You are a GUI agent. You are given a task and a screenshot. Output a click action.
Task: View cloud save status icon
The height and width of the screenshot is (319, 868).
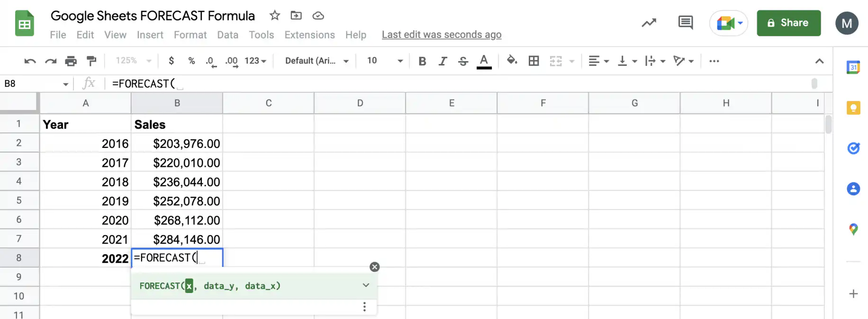tap(318, 16)
